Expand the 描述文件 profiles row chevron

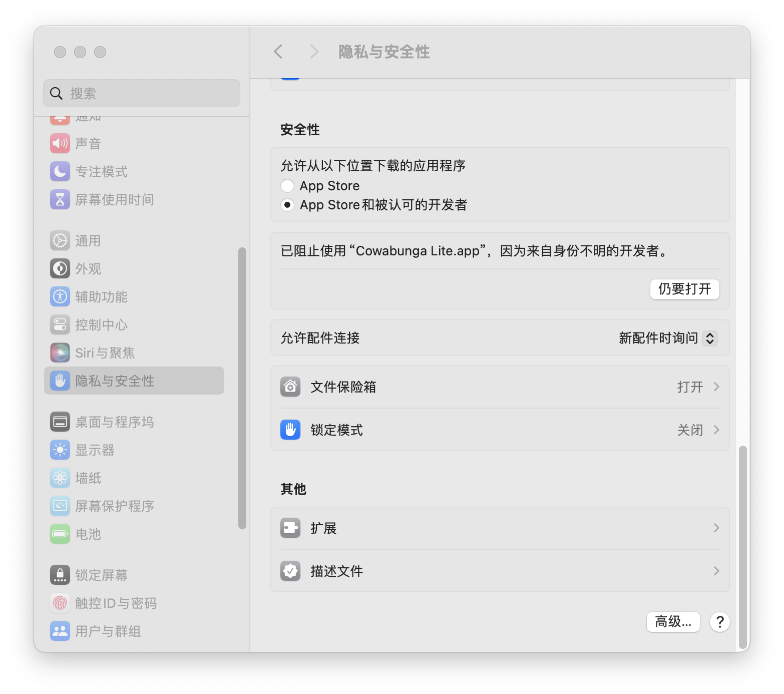coord(716,571)
